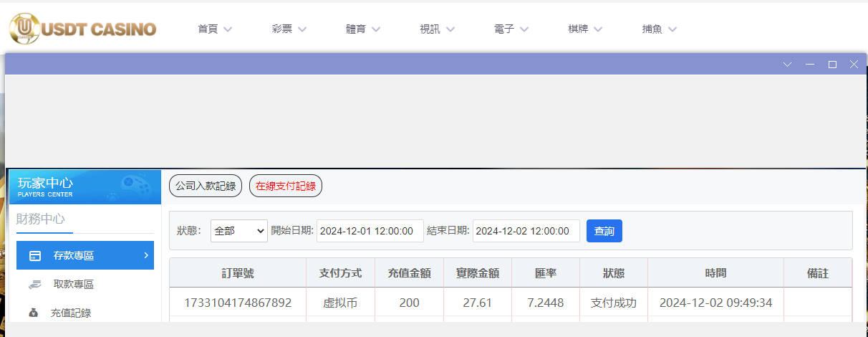Click the 27.61 actual amount cell

478,303
